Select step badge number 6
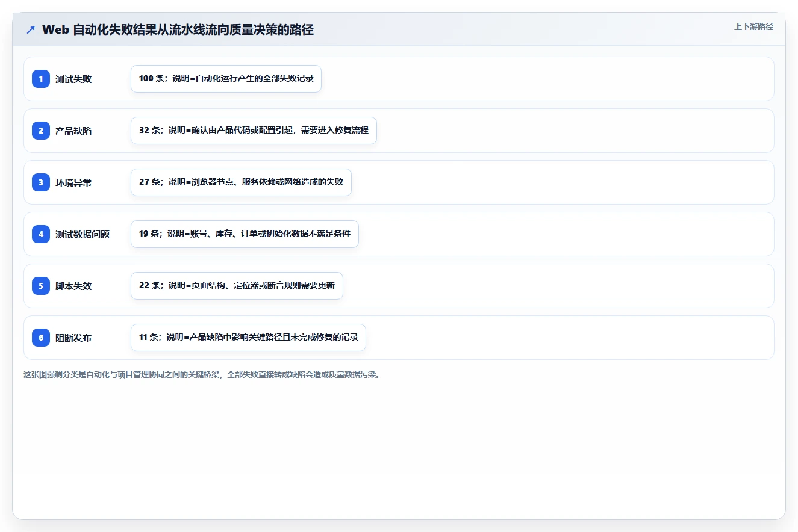 [41, 338]
